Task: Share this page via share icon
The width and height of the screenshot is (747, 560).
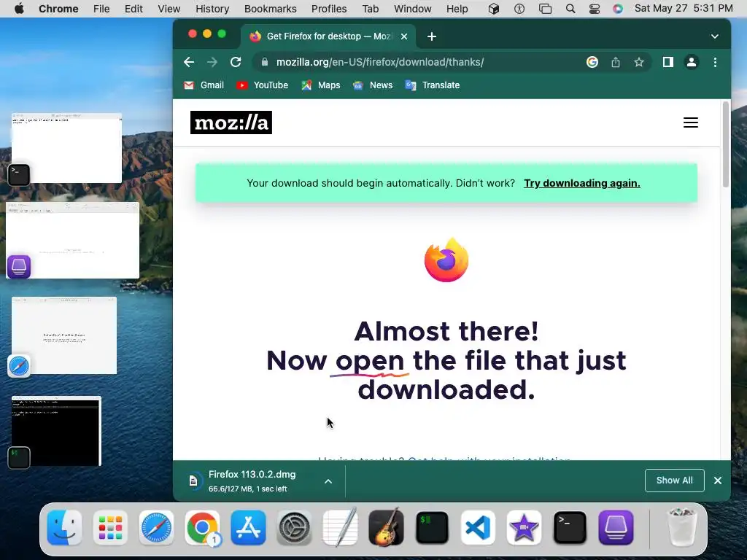Action: pyautogui.click(x=616, y=62)
